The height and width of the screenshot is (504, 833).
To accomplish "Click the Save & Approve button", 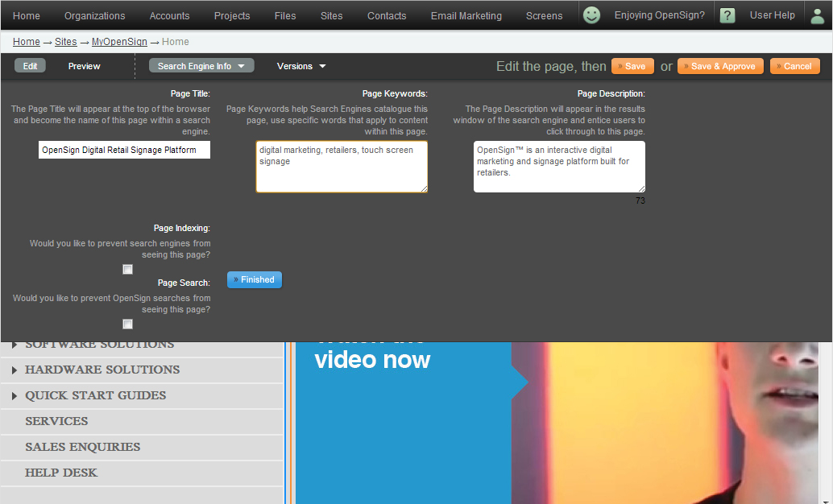I will click(x=720, y=66).
